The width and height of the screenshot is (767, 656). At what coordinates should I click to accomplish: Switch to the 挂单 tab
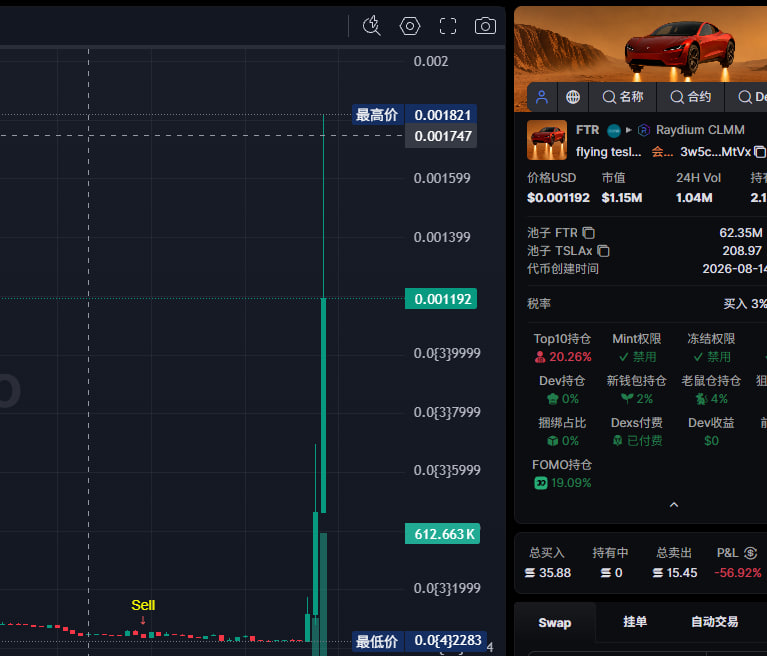(x=635, y=622)
